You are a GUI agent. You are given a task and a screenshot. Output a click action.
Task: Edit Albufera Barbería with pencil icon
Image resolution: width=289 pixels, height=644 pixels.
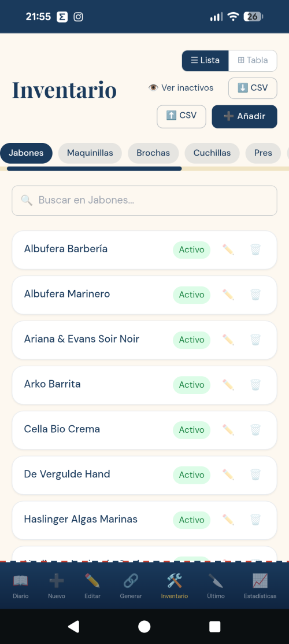click(x=228, y=250)
